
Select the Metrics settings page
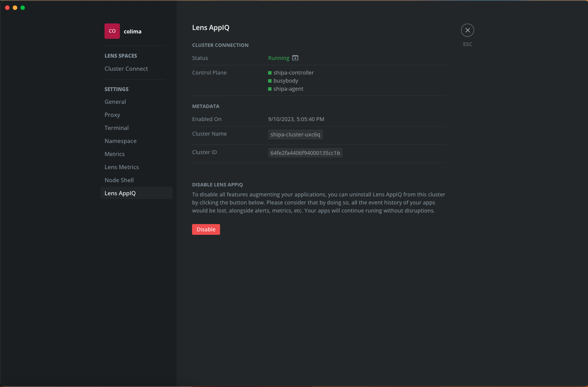click(x=114, y=154)
